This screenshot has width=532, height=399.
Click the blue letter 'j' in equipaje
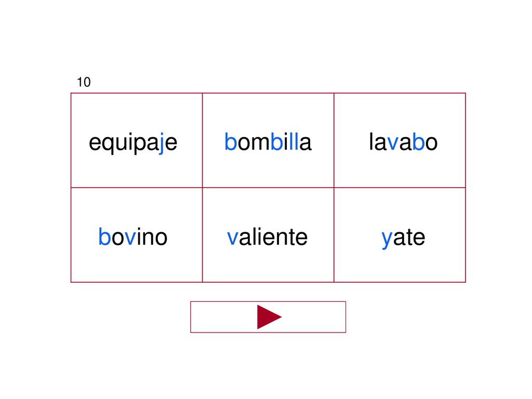[x=162, y=143]
